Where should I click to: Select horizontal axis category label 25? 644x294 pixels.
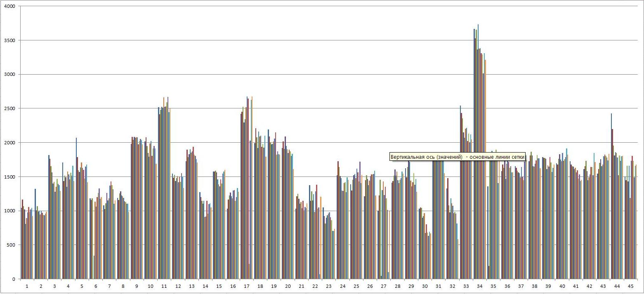[356, 286]
